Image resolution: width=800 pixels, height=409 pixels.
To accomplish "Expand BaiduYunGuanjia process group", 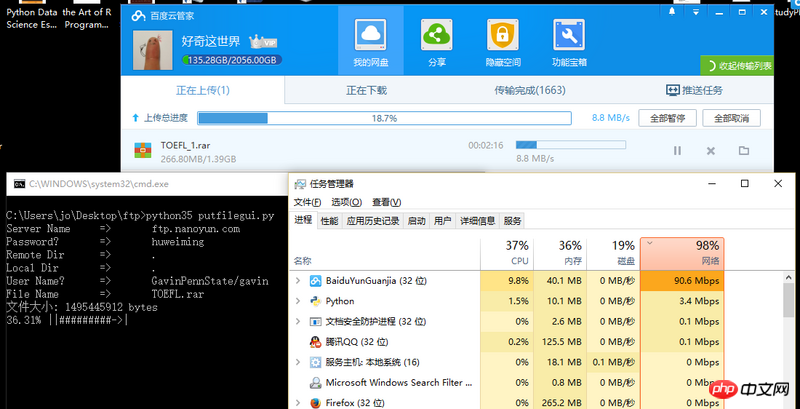I will coord(298,280).
